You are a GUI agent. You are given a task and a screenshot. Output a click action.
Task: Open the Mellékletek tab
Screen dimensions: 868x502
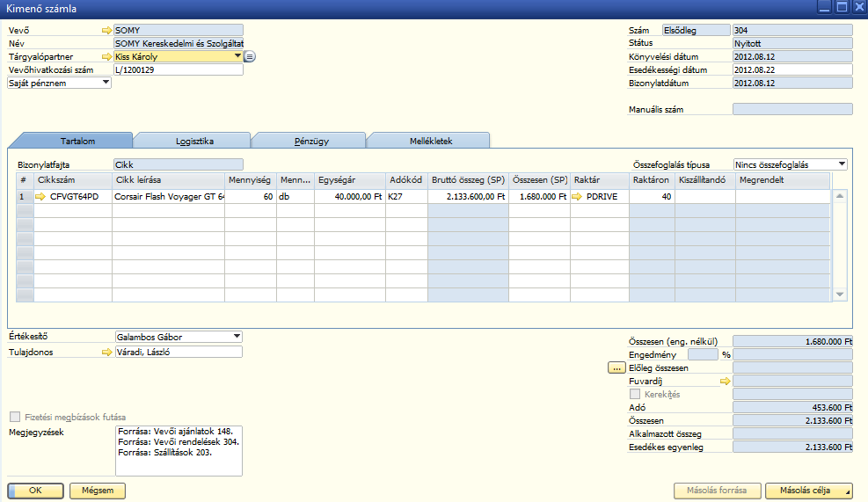[x=431, y=142]
